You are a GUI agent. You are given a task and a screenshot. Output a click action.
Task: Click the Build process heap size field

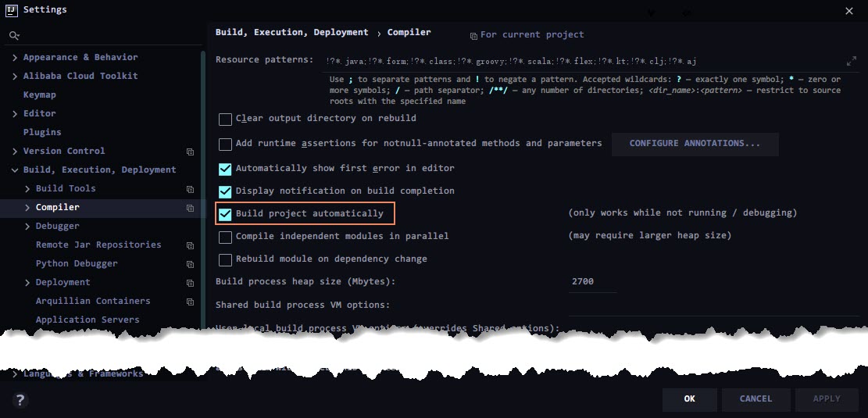point(591,281)
